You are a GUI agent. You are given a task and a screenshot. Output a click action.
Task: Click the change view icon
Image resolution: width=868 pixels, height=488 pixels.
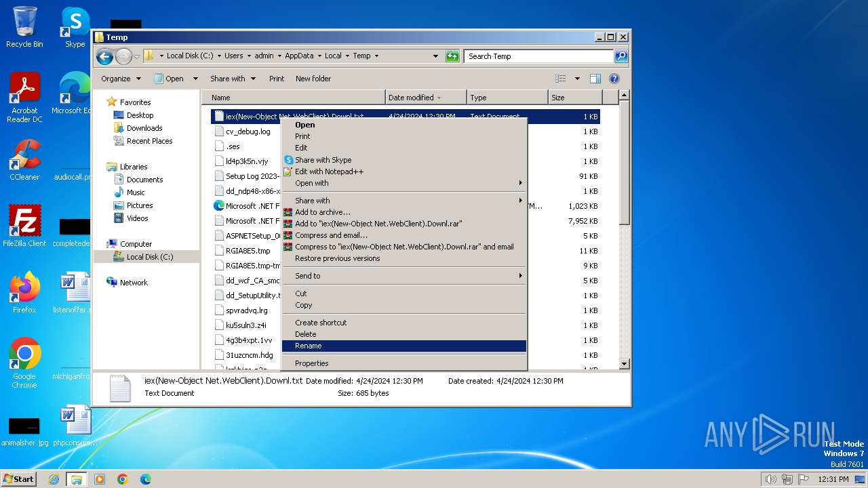(x=561, y=79)
